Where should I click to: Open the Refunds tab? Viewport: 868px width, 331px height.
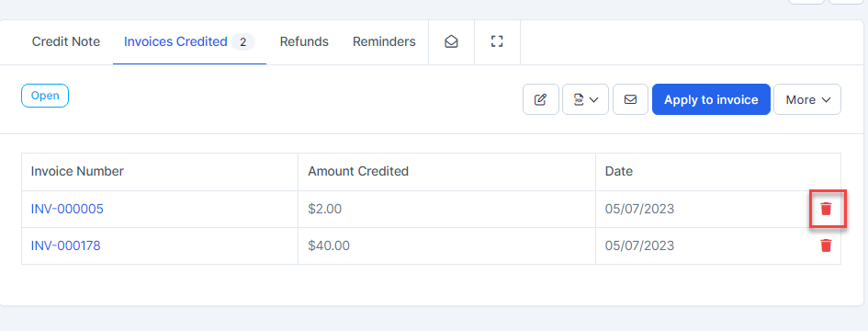click(x=304, y=41)
